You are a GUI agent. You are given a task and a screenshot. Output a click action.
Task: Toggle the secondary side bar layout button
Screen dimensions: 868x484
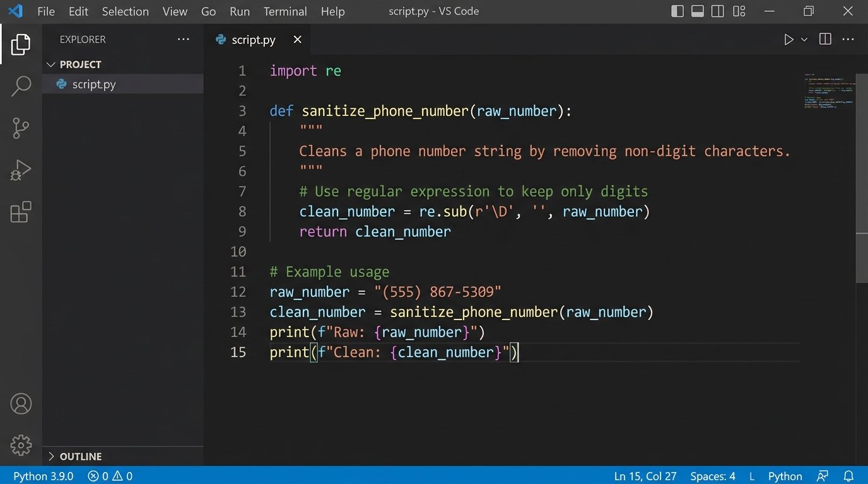click(x=718, y=11)
